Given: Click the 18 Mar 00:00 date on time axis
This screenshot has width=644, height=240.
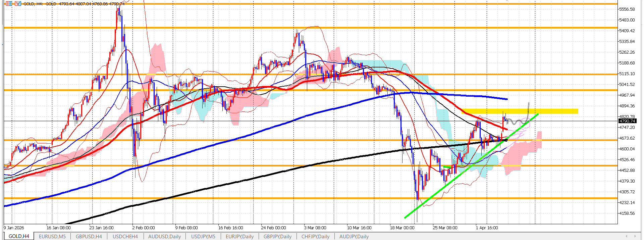Looking at the screenshot, I should (402, 228).
